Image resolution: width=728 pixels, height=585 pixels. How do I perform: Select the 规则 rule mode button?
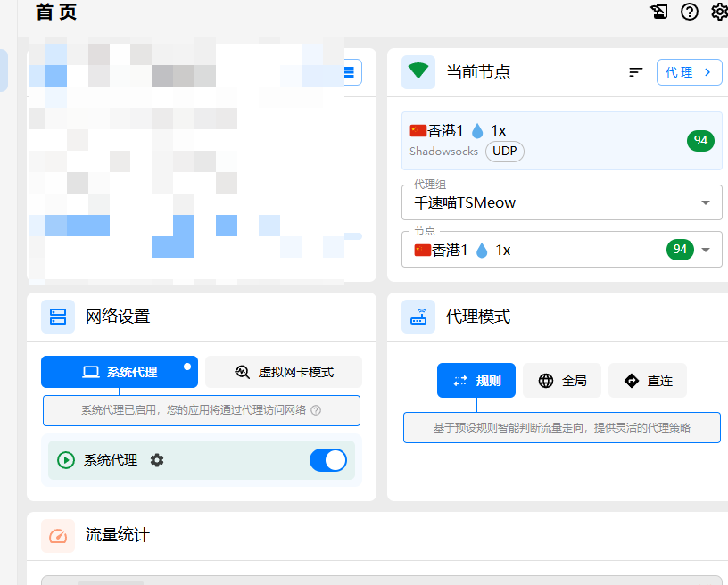[x=476, y=381]
